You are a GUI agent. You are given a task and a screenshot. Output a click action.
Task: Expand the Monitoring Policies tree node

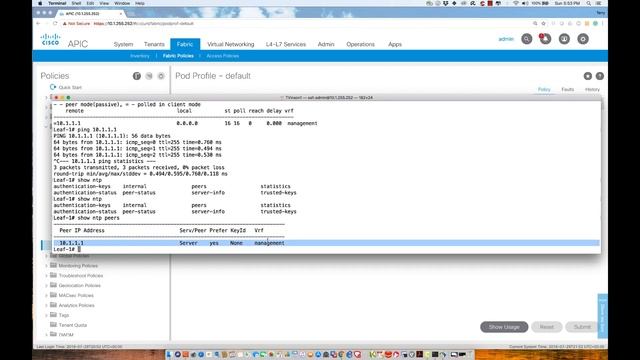coord(46,266)
